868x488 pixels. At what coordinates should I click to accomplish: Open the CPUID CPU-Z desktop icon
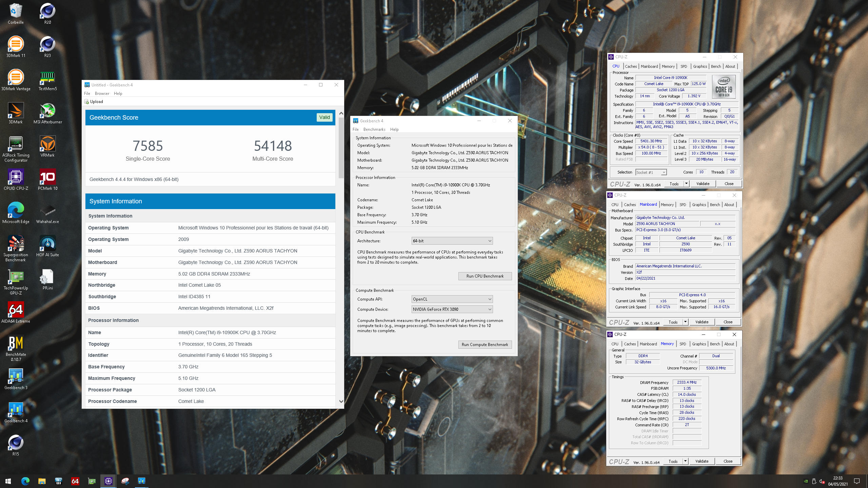click(16, 180)
